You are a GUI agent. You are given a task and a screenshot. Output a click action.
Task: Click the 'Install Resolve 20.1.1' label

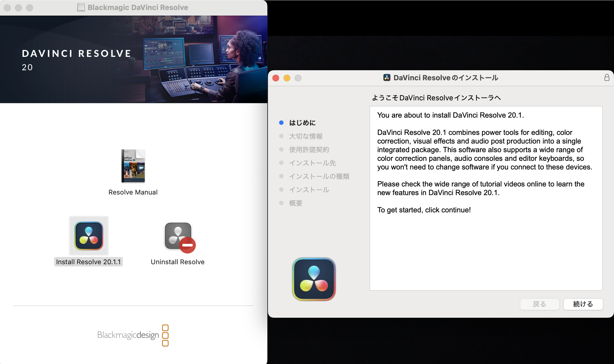click(88, 262)
